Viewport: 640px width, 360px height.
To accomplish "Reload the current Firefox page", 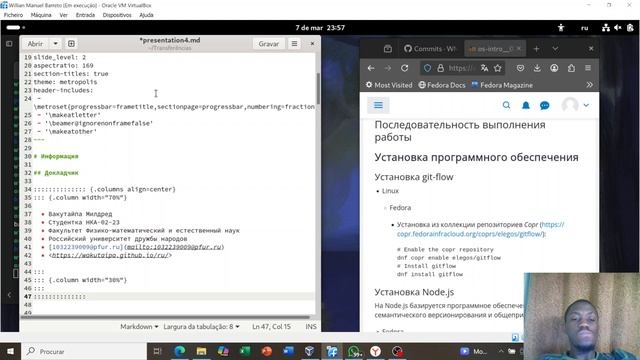I will pos(404,68).
